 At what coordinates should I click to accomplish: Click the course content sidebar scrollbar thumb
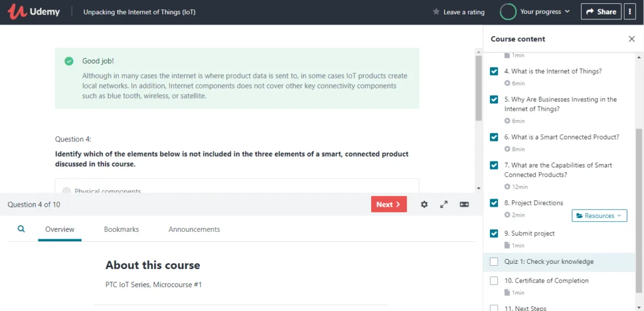point(639,211)
